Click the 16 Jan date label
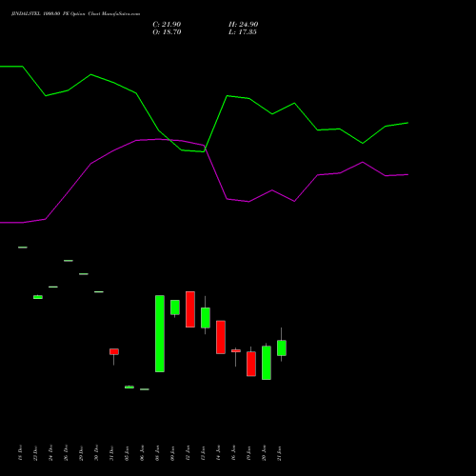Viewport: 476px width, 476px height. (233, 453)
